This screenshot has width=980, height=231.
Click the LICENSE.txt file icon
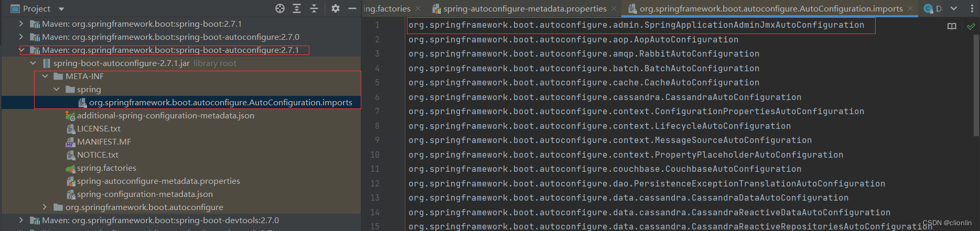70,129
